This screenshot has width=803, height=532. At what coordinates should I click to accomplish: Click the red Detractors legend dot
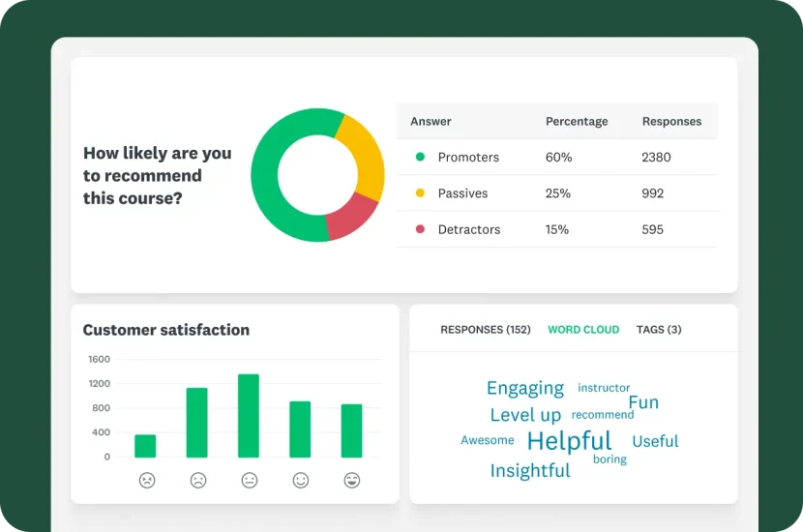coord(420,229)
